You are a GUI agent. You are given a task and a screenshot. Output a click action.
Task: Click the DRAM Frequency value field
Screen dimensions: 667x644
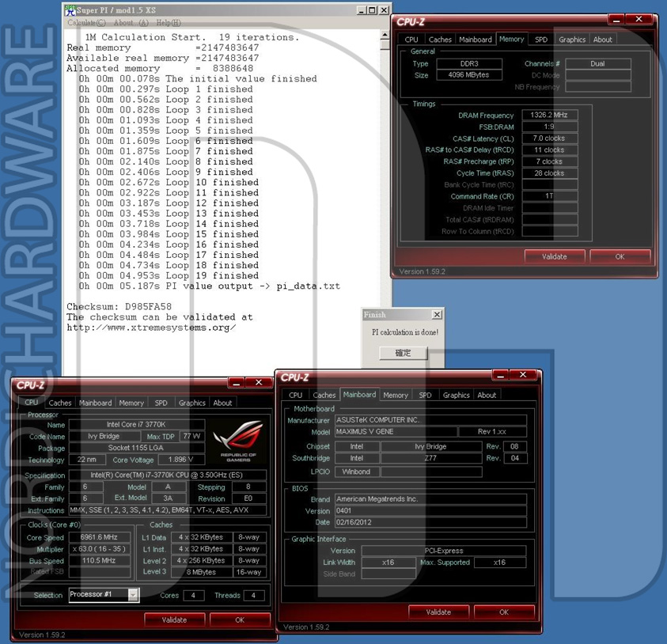(549, 116)
